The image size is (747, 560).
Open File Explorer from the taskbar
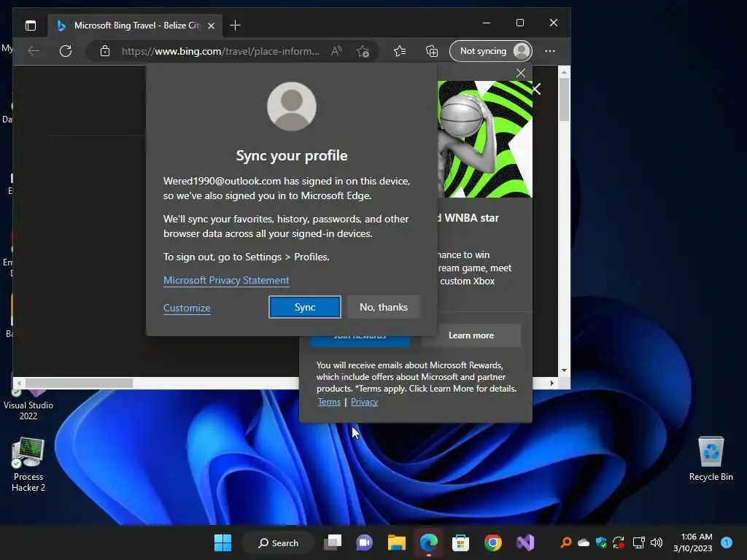[x=396, y=542]
